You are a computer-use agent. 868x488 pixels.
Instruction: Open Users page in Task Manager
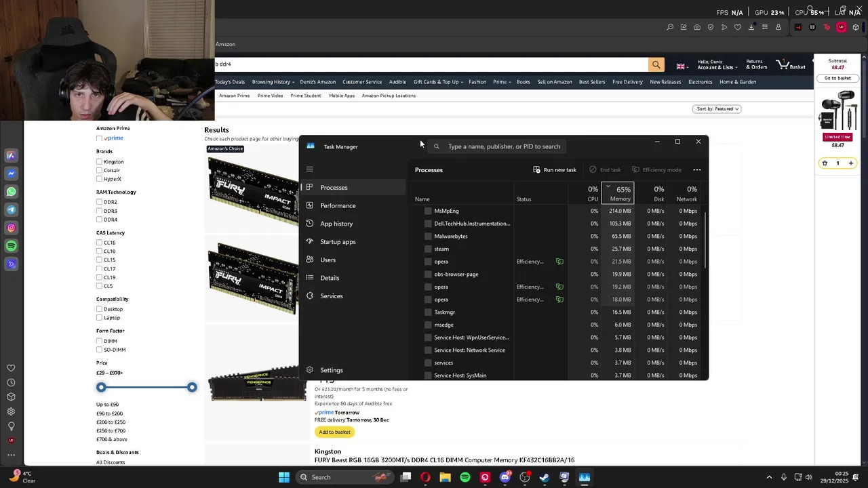coord(353,260)
